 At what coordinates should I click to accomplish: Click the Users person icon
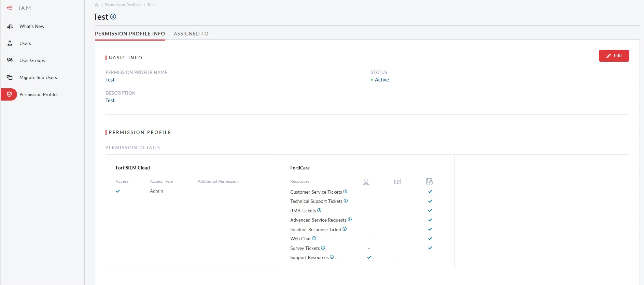tap(10, 43)
